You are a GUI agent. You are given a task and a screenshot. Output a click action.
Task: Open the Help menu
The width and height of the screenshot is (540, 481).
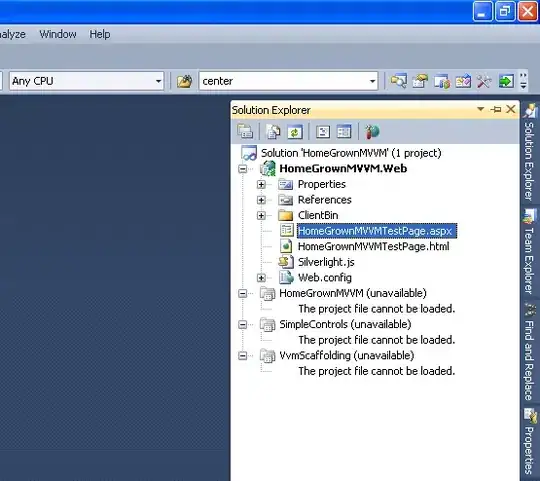click(x=100, y=34)
